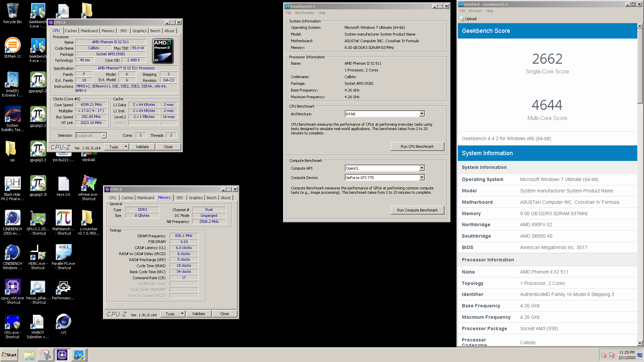Click the DRAM Frequency 836.1 MHz value
Image resolution: width=644 pixels, height=362 pixels.
[184, 236]
